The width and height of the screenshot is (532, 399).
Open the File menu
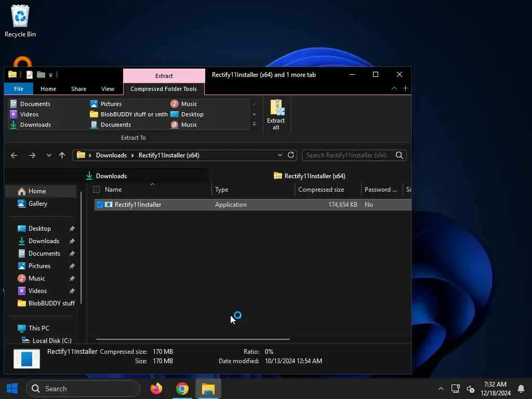pyautogui.click(x=19, y=89)
